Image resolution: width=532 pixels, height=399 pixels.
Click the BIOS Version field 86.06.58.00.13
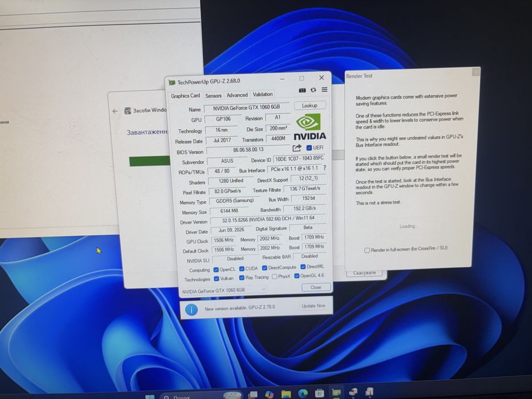point(248,150)
